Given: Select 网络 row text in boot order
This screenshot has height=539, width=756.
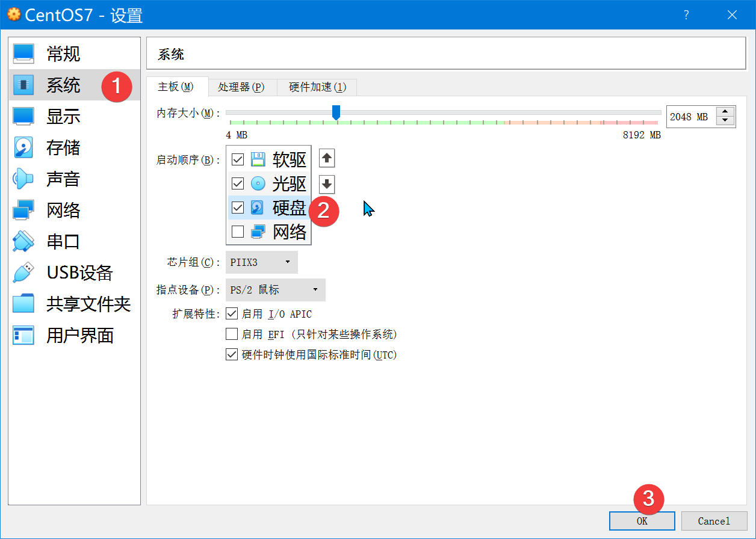Looking at the screenshot, I should coord(290,232).
